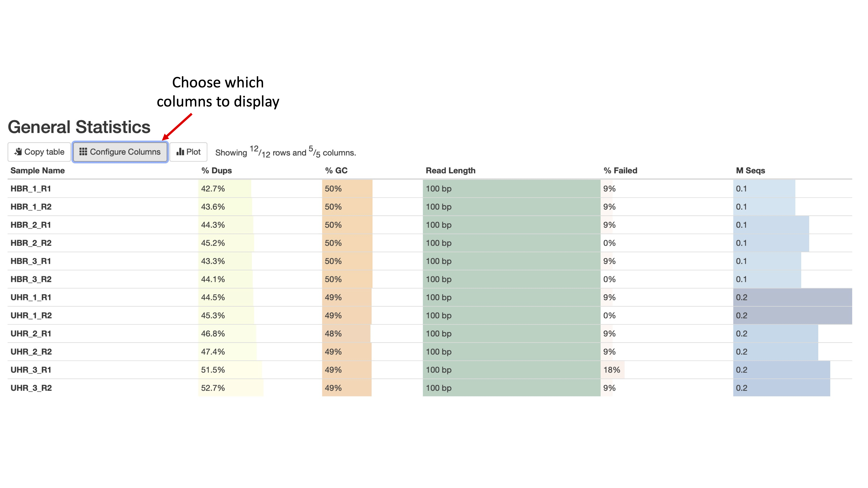Viewport: 868px width, 488px height.
Task: Click the HBR_3_R2 sample name
Action: coord(31,280)
